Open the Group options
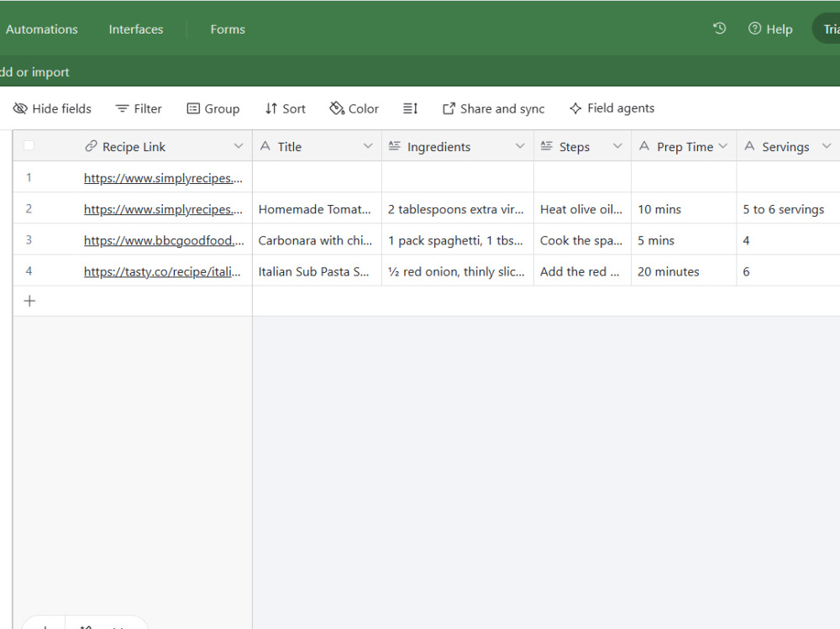 coord(213,109)
